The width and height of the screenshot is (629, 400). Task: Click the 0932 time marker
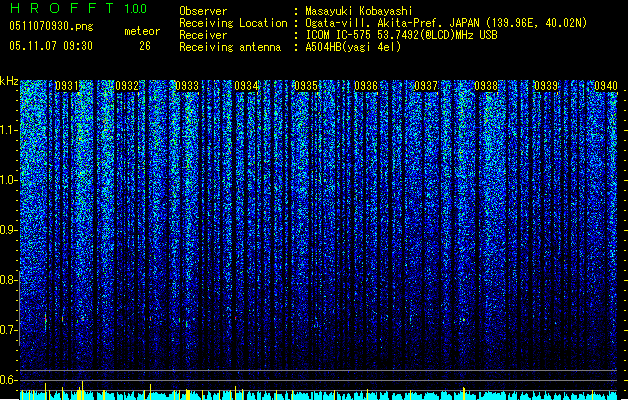click(127, 86)
